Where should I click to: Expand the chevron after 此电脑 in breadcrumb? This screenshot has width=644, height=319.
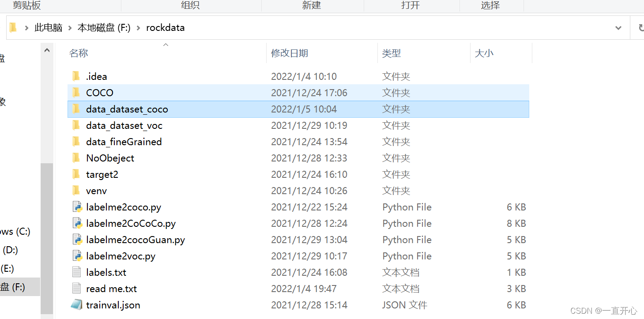click(70, 28)
